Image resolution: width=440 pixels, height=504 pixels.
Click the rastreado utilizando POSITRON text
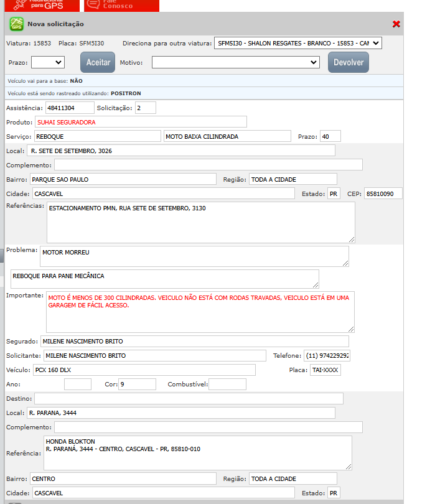(74, 93)
